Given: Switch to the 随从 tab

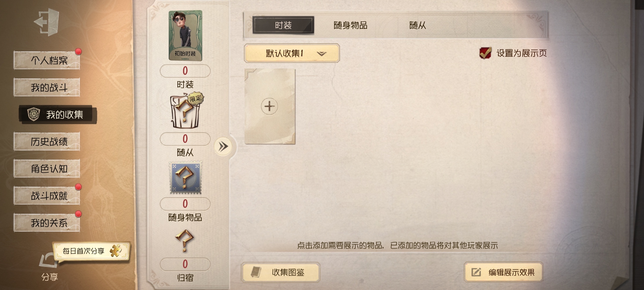Looking at the screenshot, I should (x=418, y=25).
